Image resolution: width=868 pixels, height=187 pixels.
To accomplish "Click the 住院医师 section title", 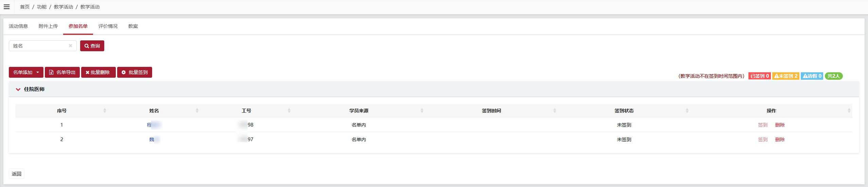I will tap(34, 89).
